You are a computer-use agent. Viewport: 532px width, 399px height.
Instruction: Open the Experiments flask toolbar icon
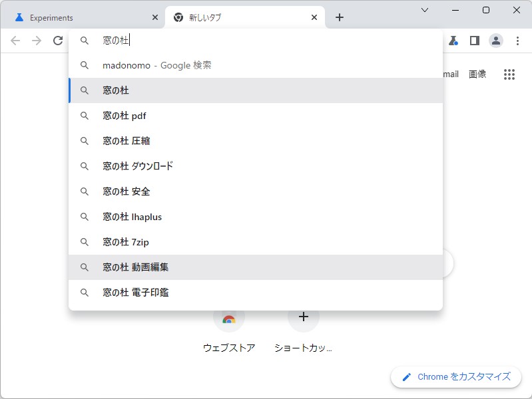tap(453, 41)
